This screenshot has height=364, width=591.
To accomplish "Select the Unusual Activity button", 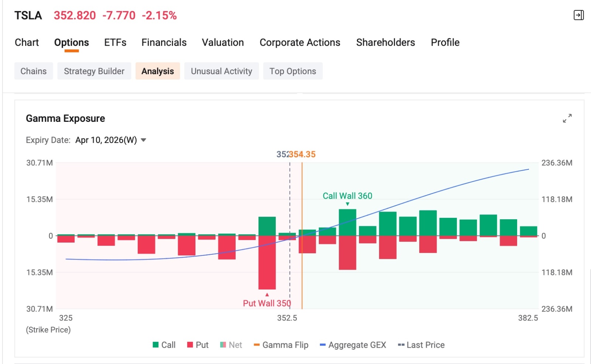I will 222,71.
